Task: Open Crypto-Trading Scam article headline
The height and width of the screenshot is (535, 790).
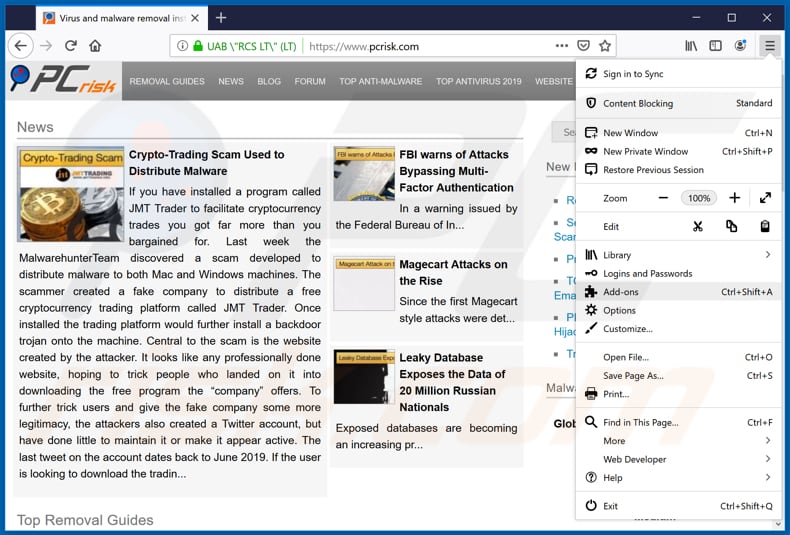Action: 207,163
